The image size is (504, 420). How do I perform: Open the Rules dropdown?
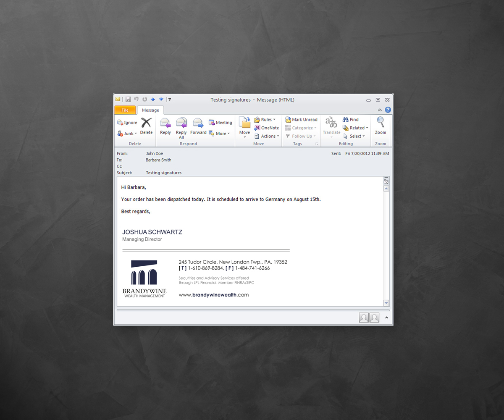[265, 120]
